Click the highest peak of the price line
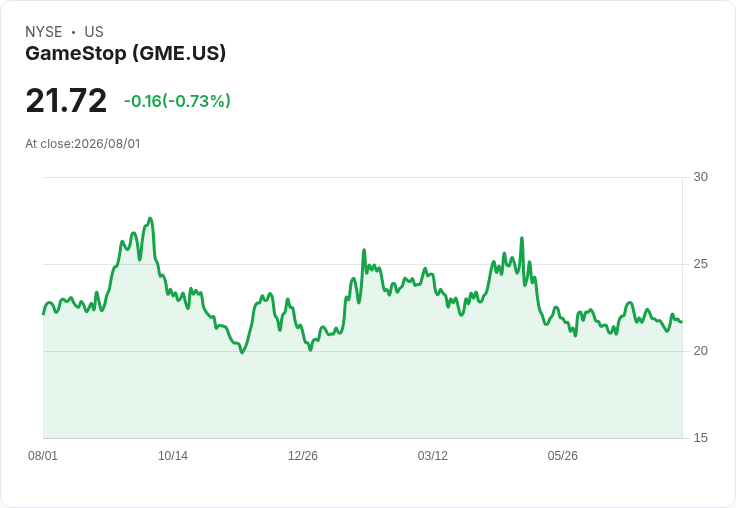 pyautogui.click(x=150, y=218)
